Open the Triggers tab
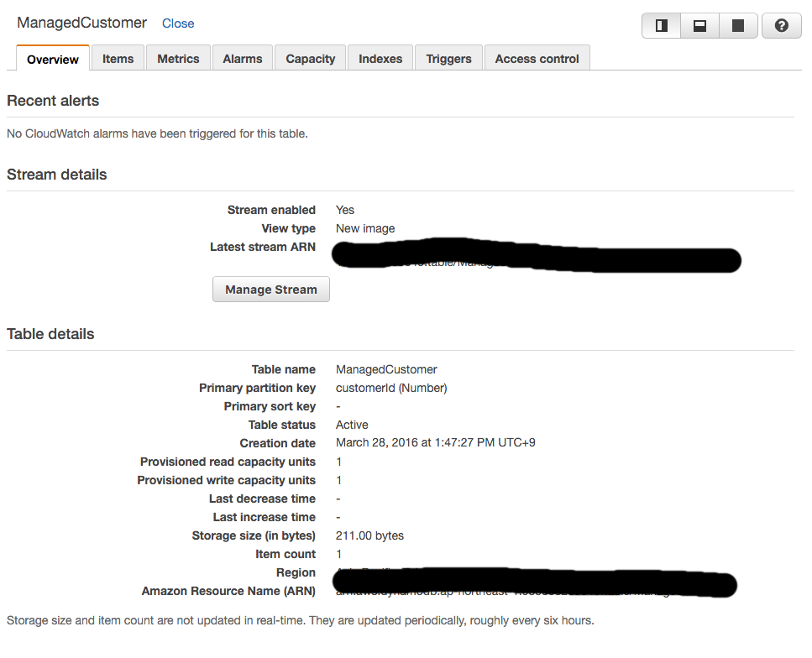This screenshot has width=812, height=658. click(x=448, y=58)
